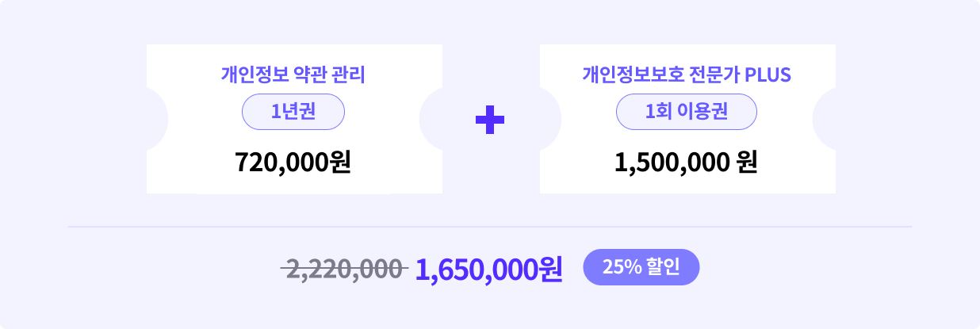Click the struck-through 2,220,000 original price
The width and height of the screenshot is (980, 329).
(345, 270)
